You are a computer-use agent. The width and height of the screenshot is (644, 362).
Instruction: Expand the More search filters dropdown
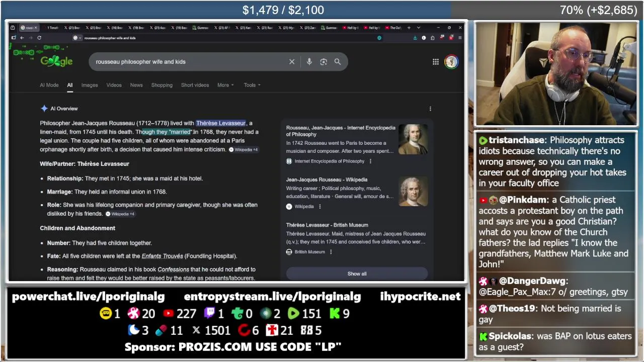coord(225,85)
